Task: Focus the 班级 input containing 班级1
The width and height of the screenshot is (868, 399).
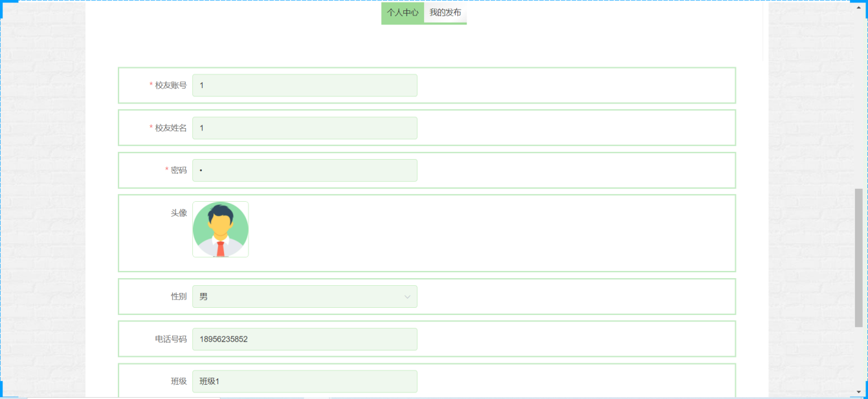Action: point(304,382)
